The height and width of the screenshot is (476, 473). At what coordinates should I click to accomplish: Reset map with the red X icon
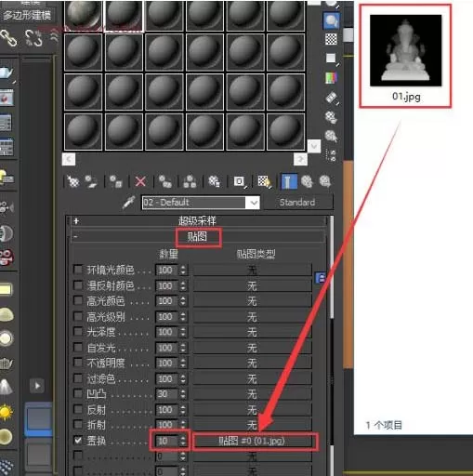click(140, 181)
